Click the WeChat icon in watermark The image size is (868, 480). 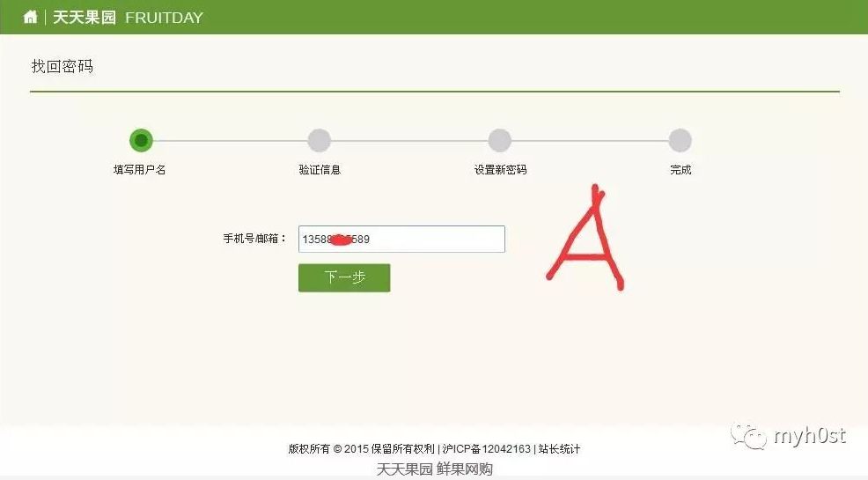748,436
